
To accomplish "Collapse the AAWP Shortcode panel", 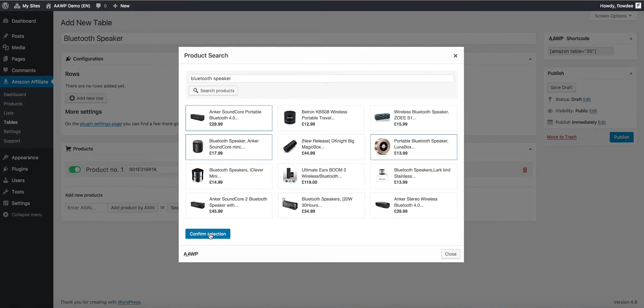I will (631, 39).
